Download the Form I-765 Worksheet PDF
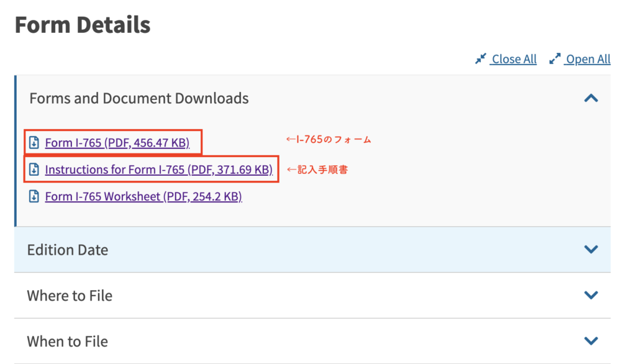The height and width of the screenshot is (364, 636). point(143,197)
